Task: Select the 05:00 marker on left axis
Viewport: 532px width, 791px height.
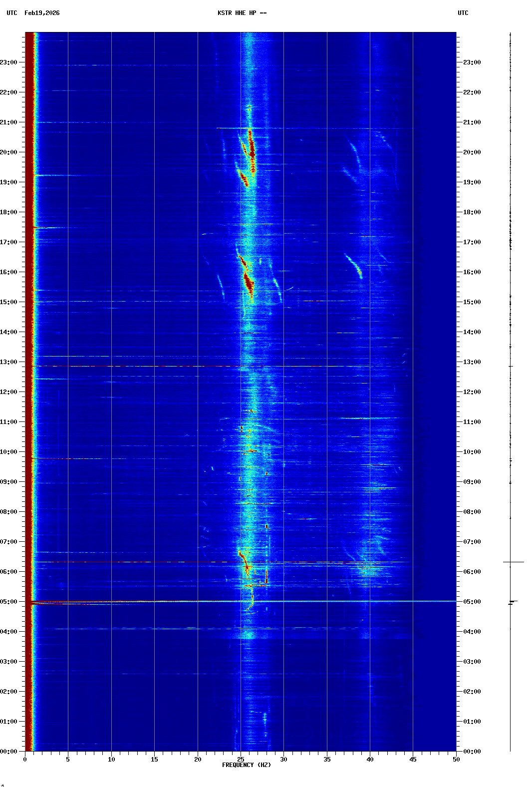Action: tap(8, 602)
